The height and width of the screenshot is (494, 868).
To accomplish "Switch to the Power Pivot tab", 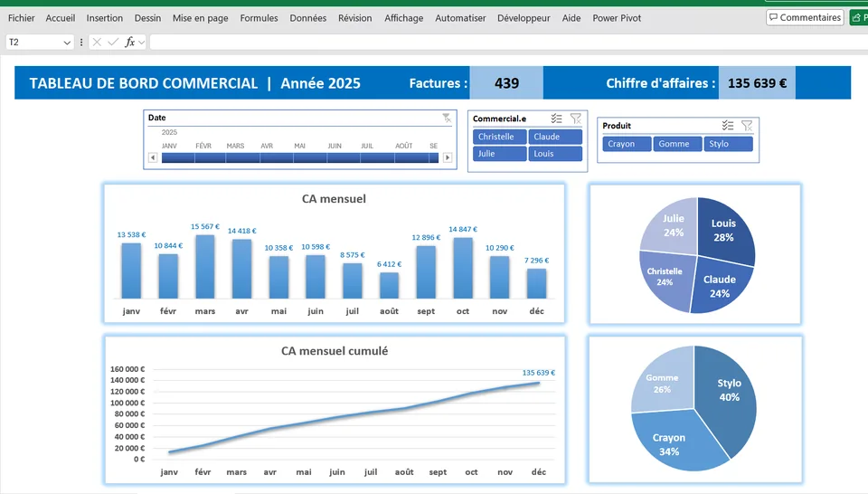I will tap(617, 18).
